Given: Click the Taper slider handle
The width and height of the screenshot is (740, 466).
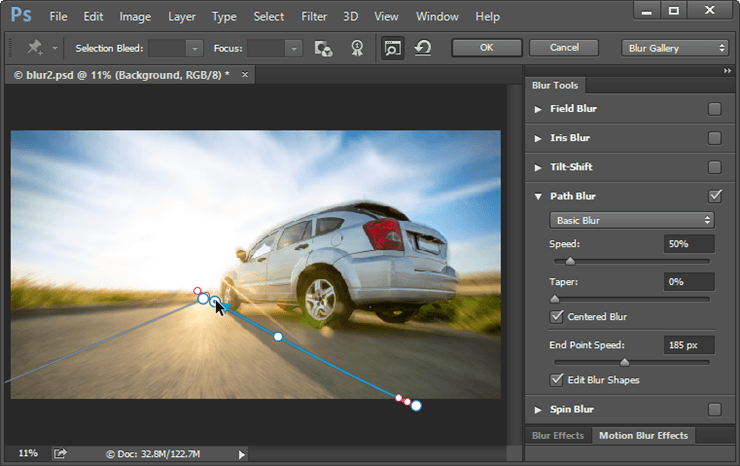Looking at the screenshot, I should [x=555, y=299].
